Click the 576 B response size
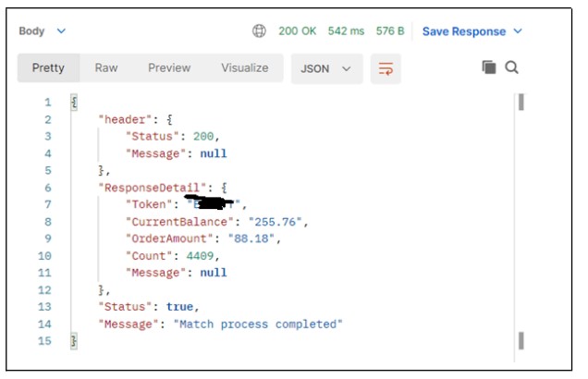The width and height of the screenshot is (588, 379). (x=389, y=31)
